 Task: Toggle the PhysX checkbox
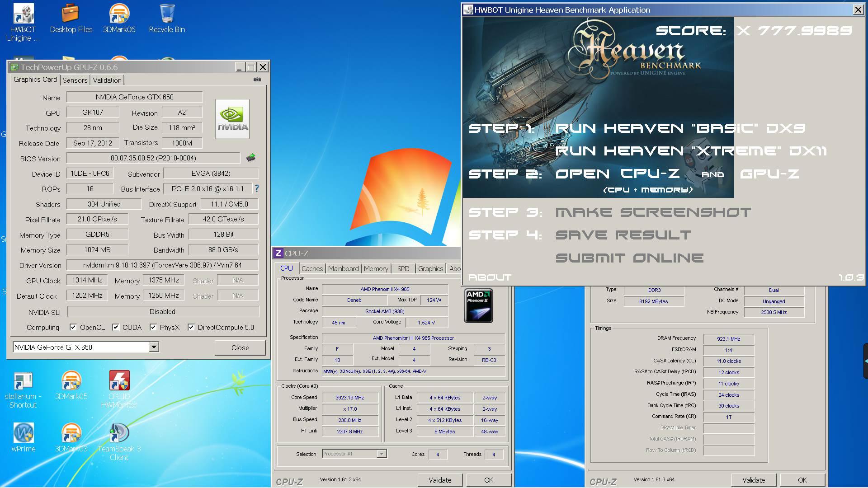click(x=153, y=327)
